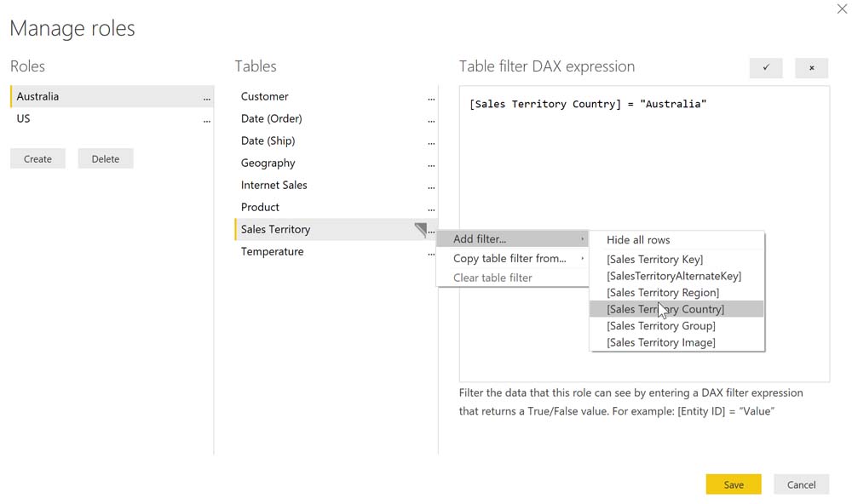Click the Create role button
The height and width of the screenshot is (504, 852).
(37, 159)
